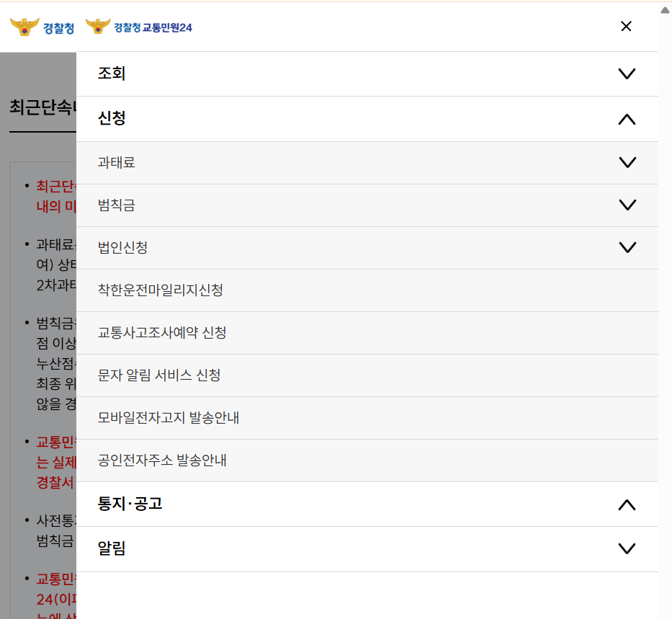This screenshot has width=672, height=619.
Task: Open 공인전자주소 발송안내
Action: [x=163, y=460]
